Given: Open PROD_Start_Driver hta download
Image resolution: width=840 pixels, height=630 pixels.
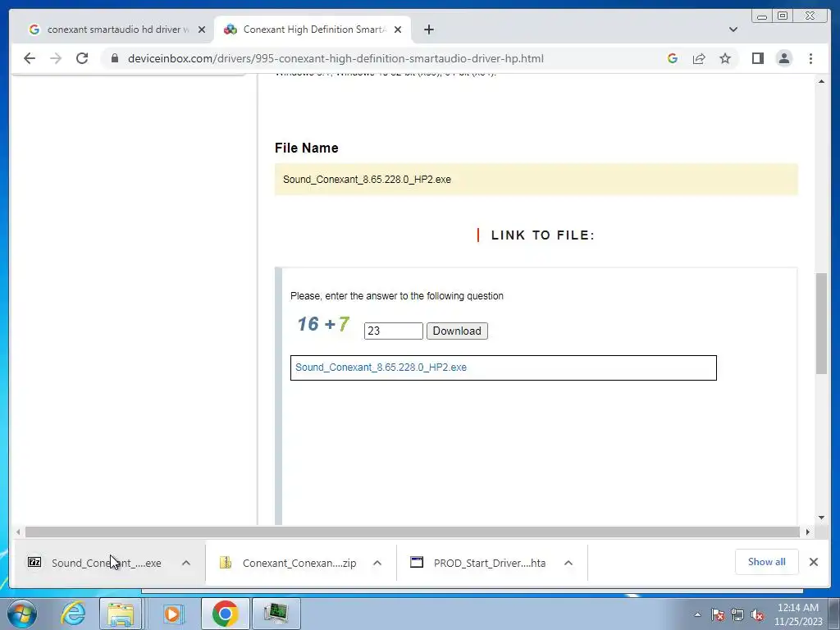Looking at the screenshot, I should point(490,563).
